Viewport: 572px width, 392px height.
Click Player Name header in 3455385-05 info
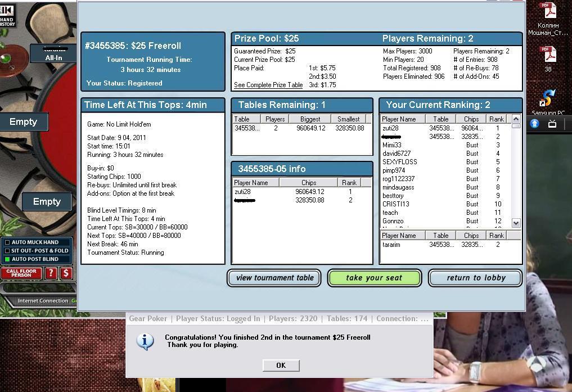pyautogui.click(x=256, y=182)
